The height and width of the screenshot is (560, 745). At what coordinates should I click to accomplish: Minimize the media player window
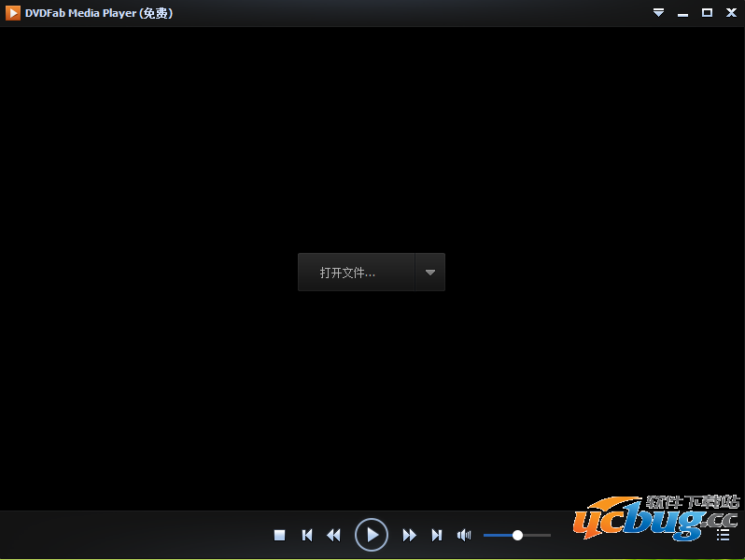pyautogui.click(x=682, y=13)
